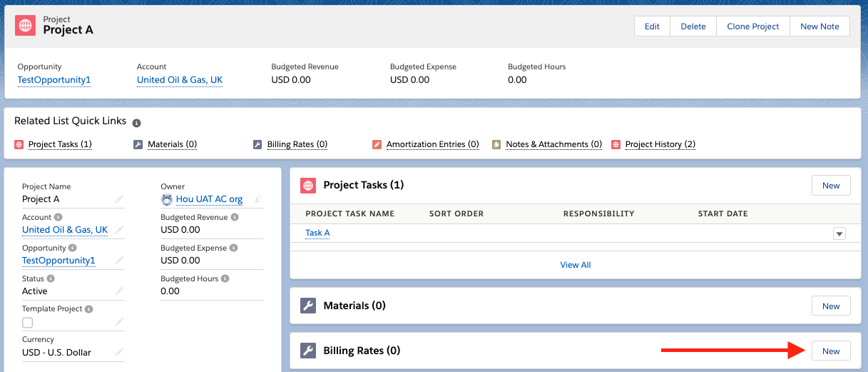The width and height of the screenshot is (868, 372).
Task: Open United Oil & Gas, UK detail link
Action: pos(65,230)
